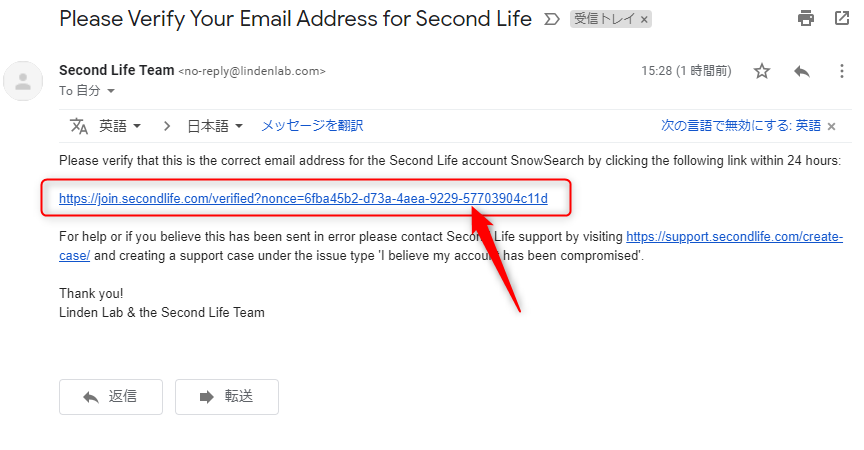The width and height of the screenshot is (864, 450).
Task: Click 次の言語で無効にする: 英語 link
Action: pyautogui.click(x=741, y=126)
